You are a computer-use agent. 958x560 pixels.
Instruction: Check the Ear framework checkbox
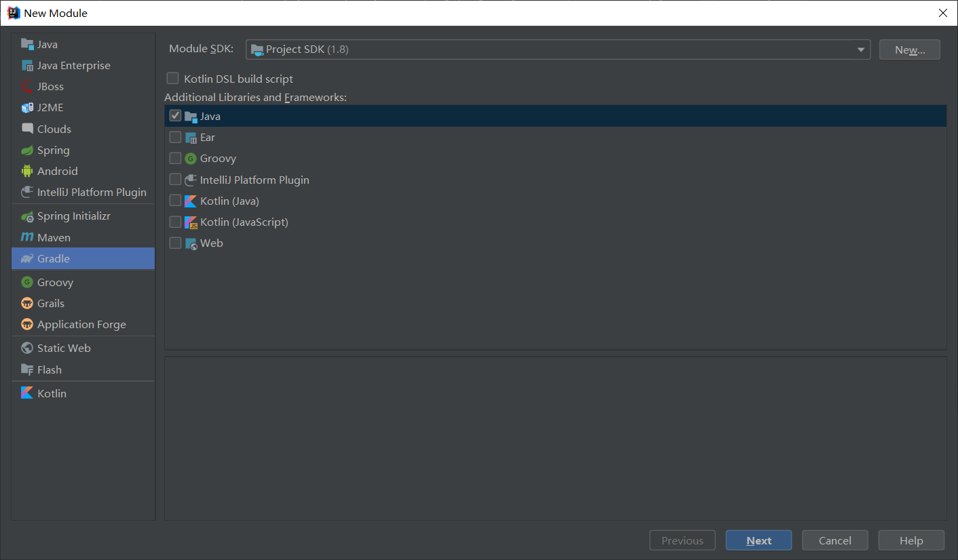pos(176,137)
